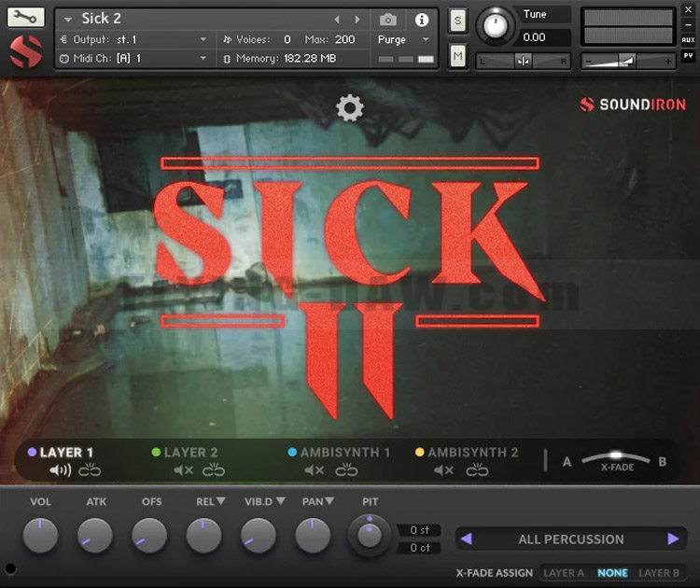This screenshot has height=588, width=700.
Task: Click the 0 ct cents field
Action: tap(419, 547)
